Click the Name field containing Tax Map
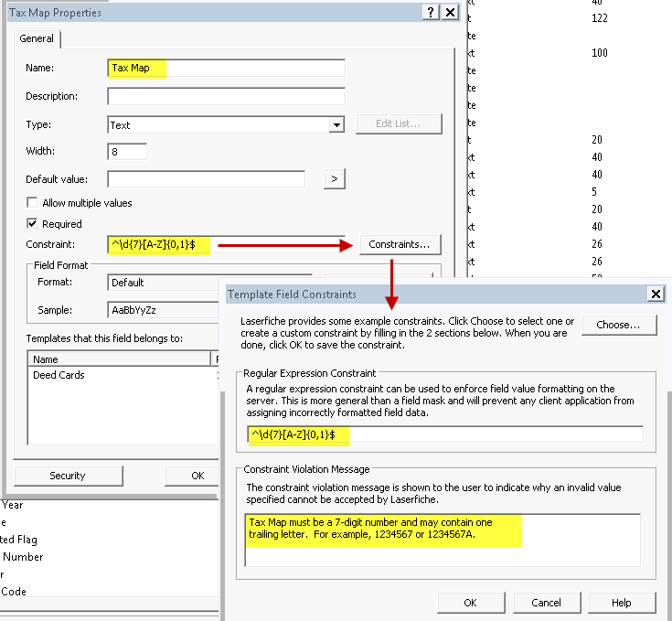 [x=227, y=68]
